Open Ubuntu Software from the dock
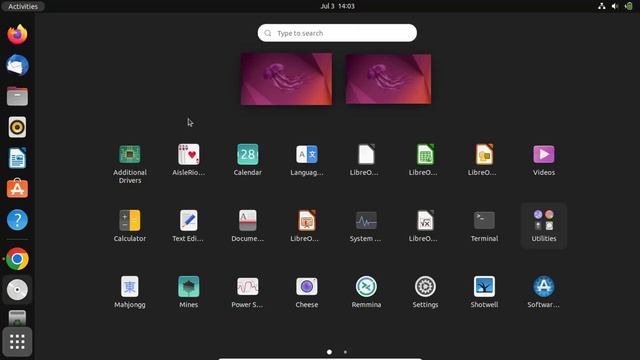 click(x=17, y=189)
